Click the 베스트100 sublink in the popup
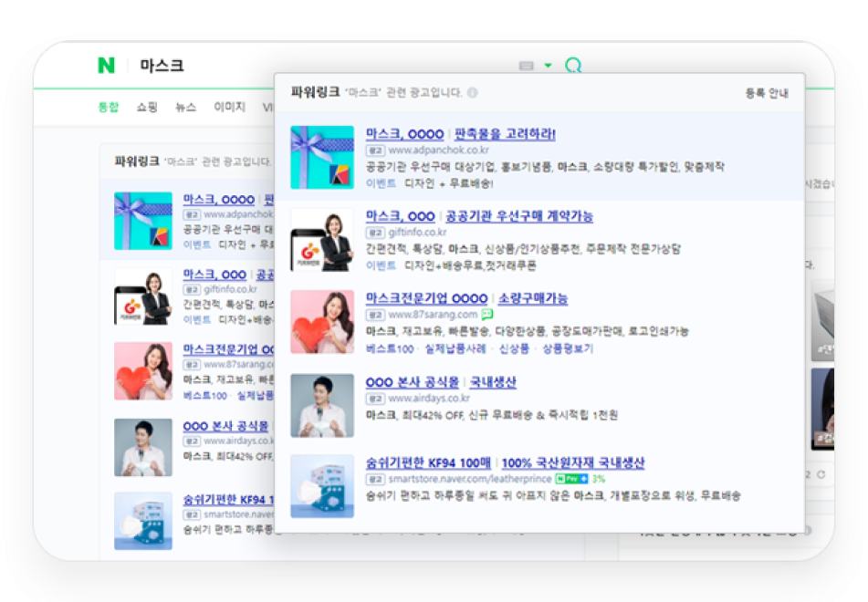This screenshot has width=868, height=602. pos(390,348)
